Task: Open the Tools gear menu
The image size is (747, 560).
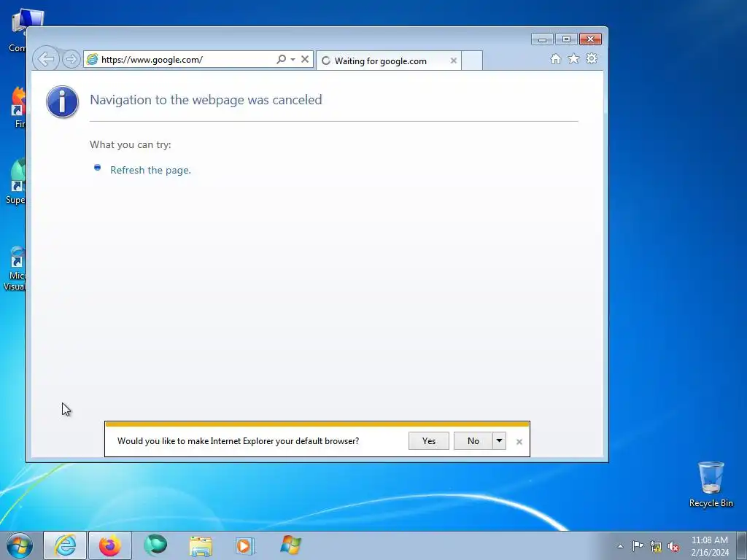Action: [x=591, y=58]
